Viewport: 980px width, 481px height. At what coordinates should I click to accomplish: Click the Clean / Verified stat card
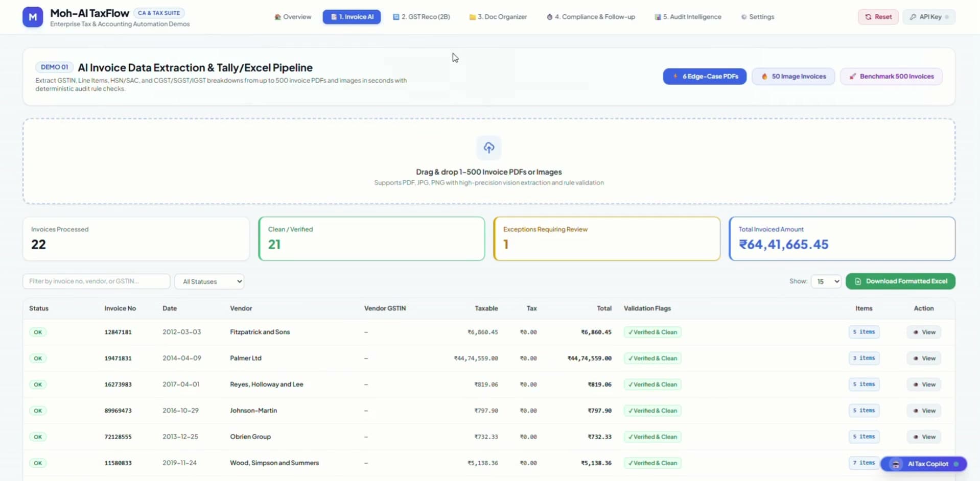[x=371, y=239]
